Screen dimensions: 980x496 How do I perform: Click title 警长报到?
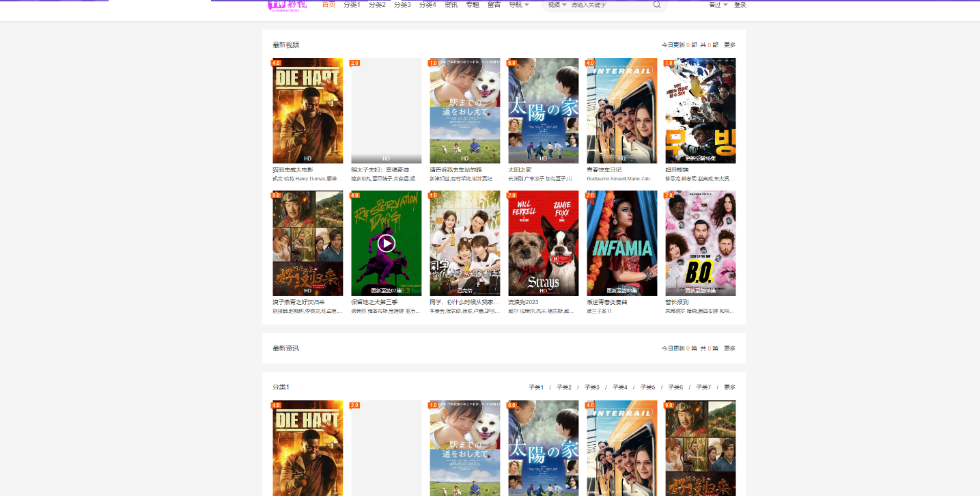pos(677,302)
